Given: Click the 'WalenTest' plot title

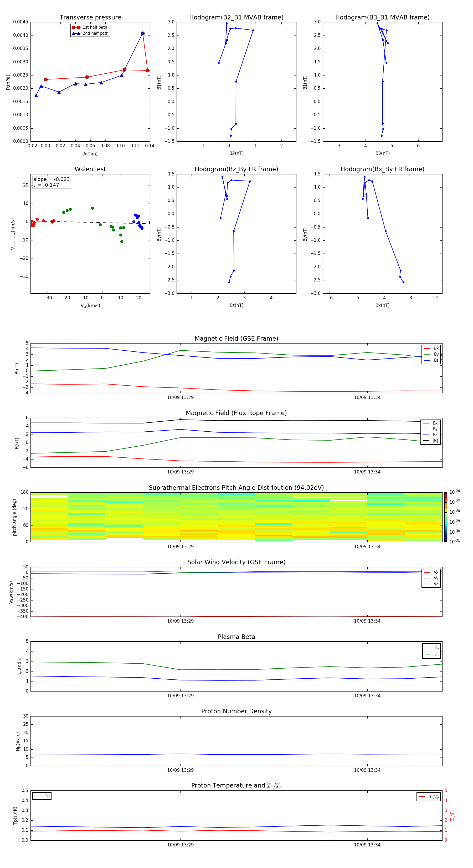Looking at the screenshot, I should click(90, 169).
